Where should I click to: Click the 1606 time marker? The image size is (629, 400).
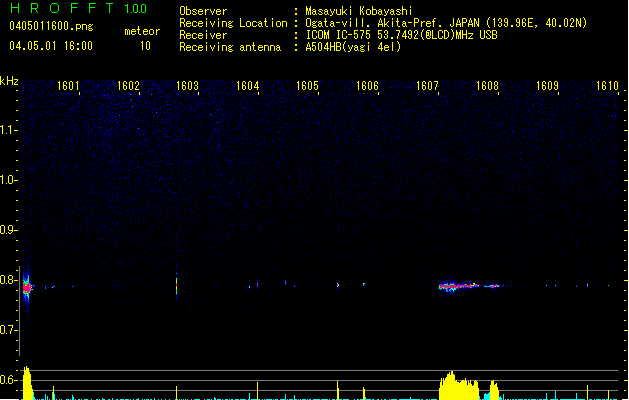tap(367, 86)
